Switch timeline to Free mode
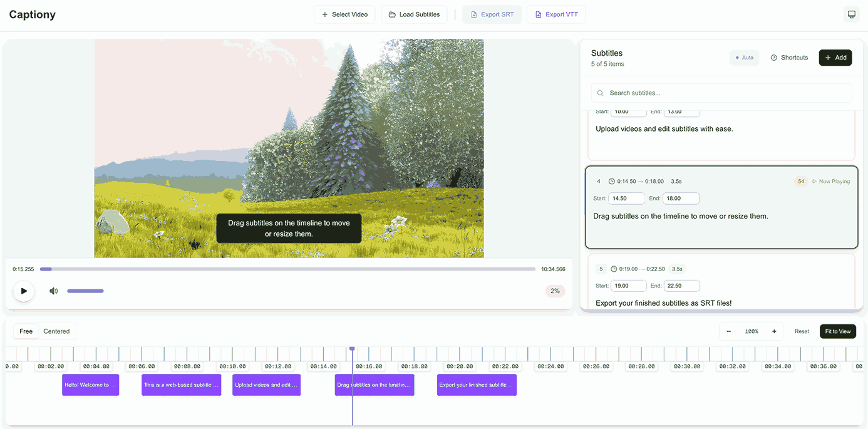Screen dimensions: 868x429 coord(26,331)
